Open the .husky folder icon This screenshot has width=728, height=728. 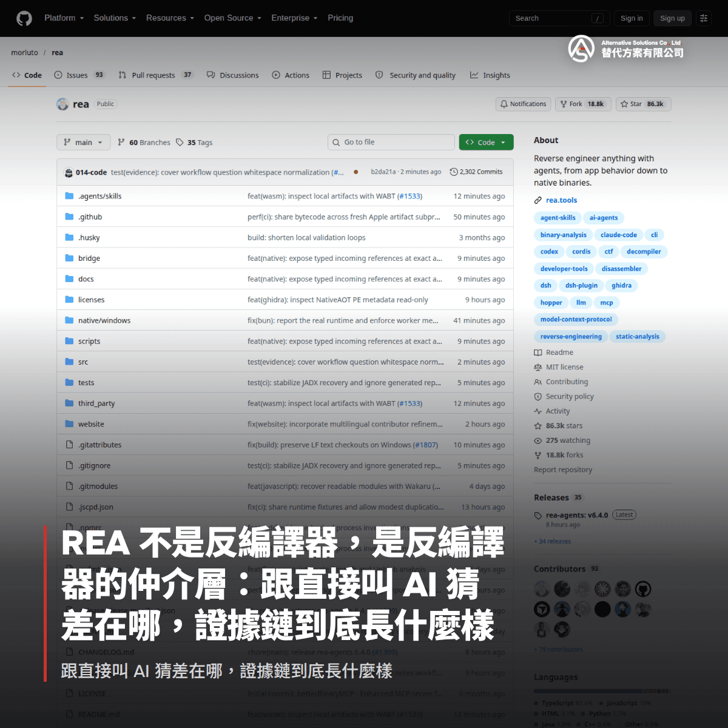69,238
